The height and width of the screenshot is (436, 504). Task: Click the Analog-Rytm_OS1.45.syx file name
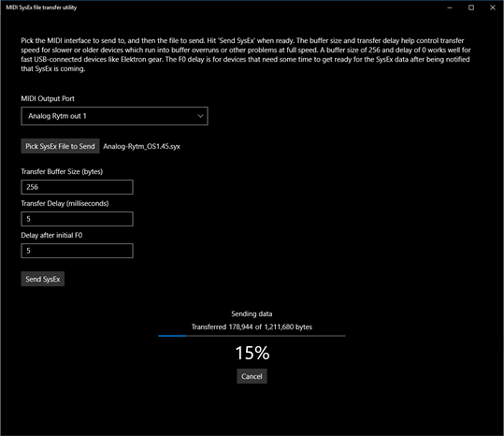141,147
